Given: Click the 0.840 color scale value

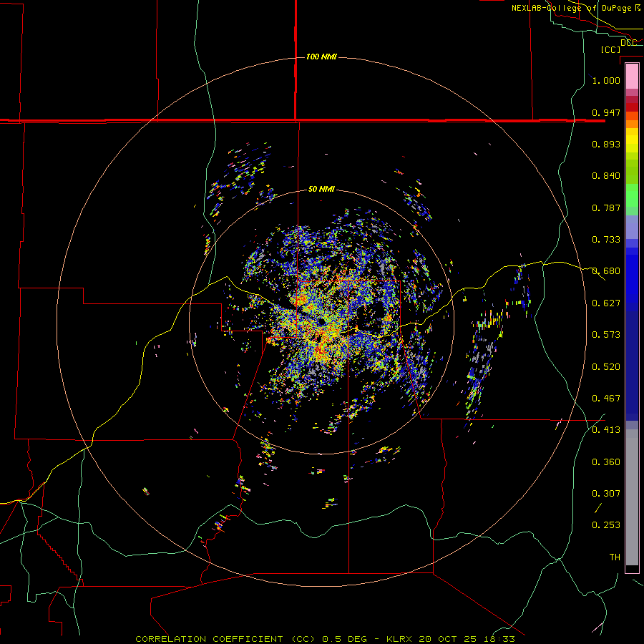Looking at the screenshot, I should (606, 176).
